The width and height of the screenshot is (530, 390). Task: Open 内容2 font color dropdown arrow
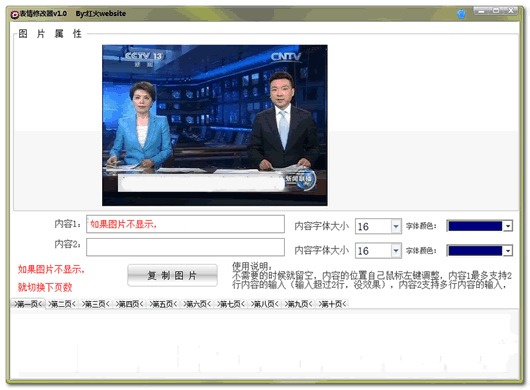pyautogui.click(x=508, y=250)
